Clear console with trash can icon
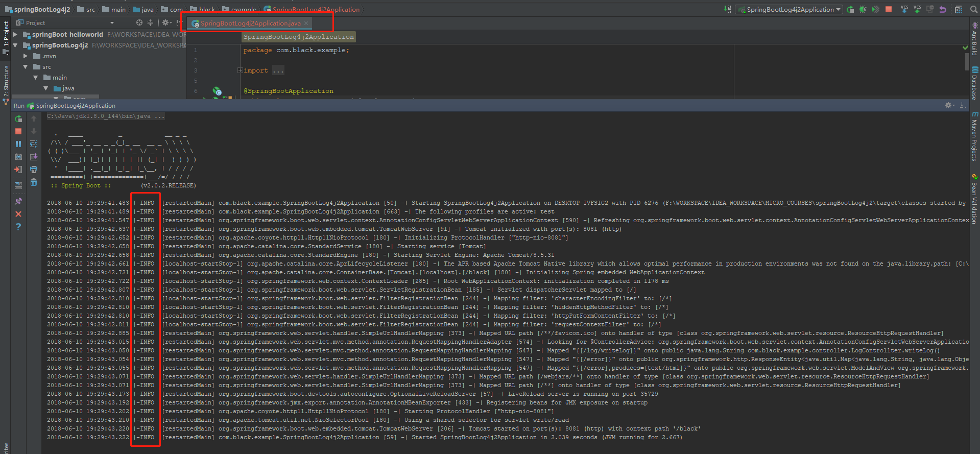 tap(34, 182)
